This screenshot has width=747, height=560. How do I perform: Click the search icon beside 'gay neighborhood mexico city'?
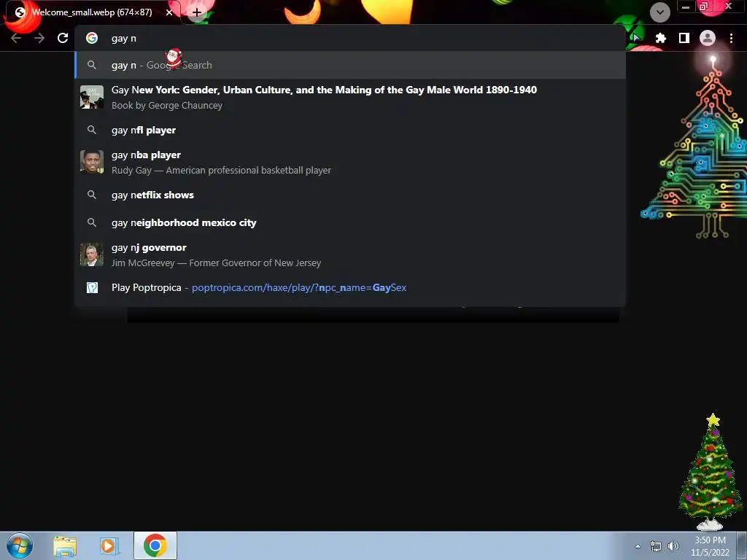[x=92, y=222]
